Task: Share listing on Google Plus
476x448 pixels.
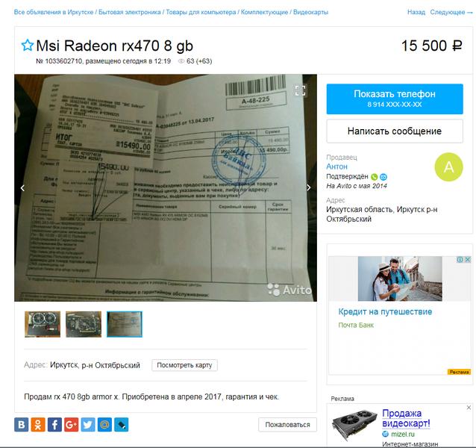Action: [x=72, y=424]
